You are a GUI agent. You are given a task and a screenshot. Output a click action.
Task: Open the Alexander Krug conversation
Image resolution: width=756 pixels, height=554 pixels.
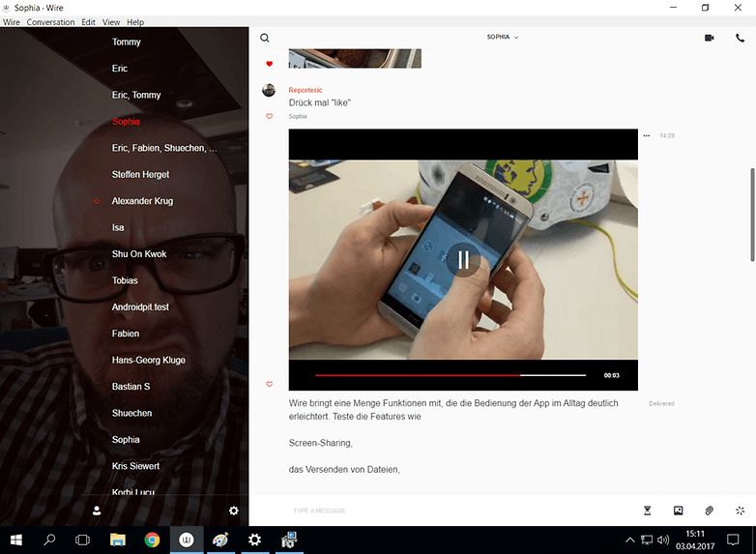pos(142,201)
